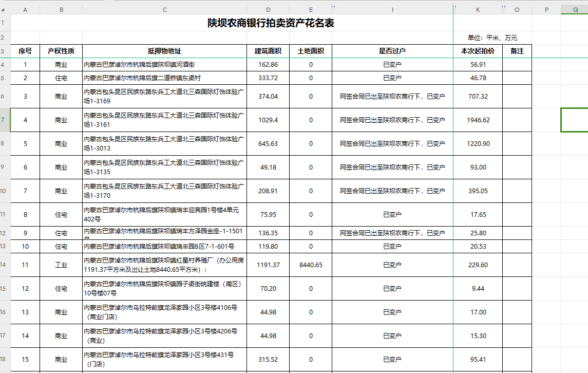Select highlighted row 7 header
Viewport: 588px width, 373px height.
point(5,120)
